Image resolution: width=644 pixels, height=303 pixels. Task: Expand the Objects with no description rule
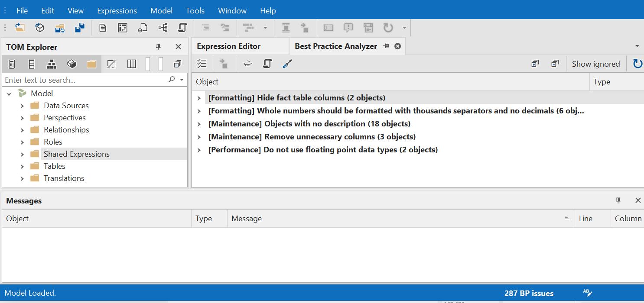pos(199,123)
